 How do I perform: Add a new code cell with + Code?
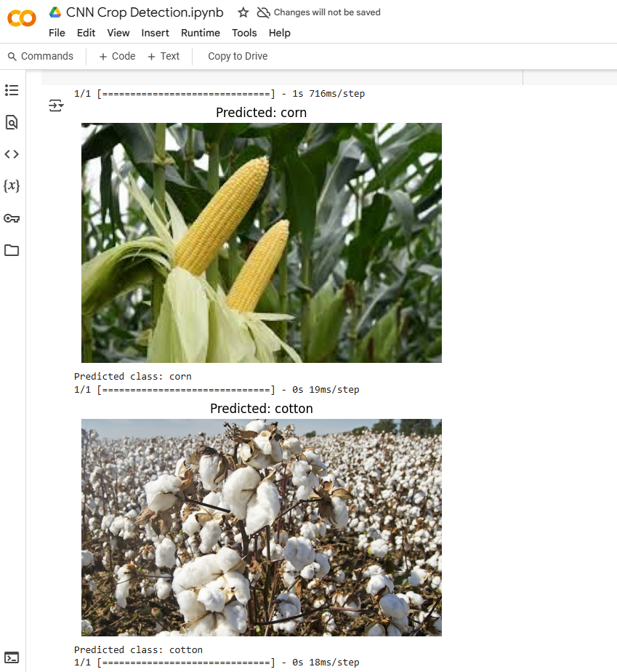116,56
